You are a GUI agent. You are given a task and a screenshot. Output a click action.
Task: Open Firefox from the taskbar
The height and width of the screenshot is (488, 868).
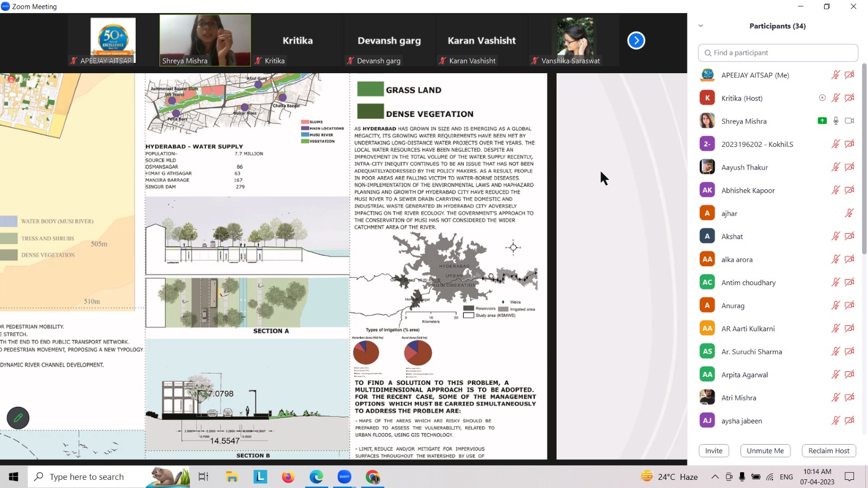(x=288, y=477)
